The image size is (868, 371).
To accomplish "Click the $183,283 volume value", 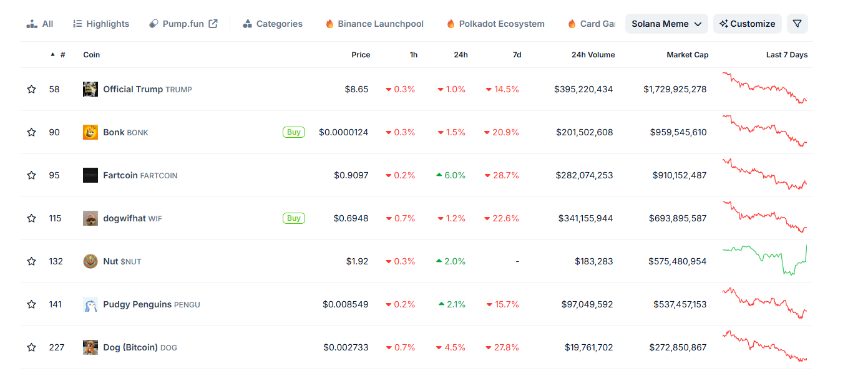I will [x=594, y=261].
